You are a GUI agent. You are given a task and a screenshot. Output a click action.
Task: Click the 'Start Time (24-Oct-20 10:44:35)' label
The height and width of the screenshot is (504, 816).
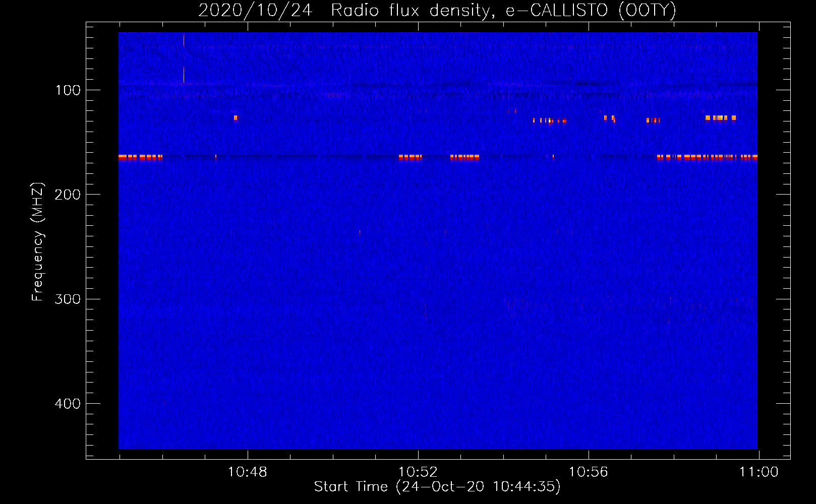click(437, 486)
